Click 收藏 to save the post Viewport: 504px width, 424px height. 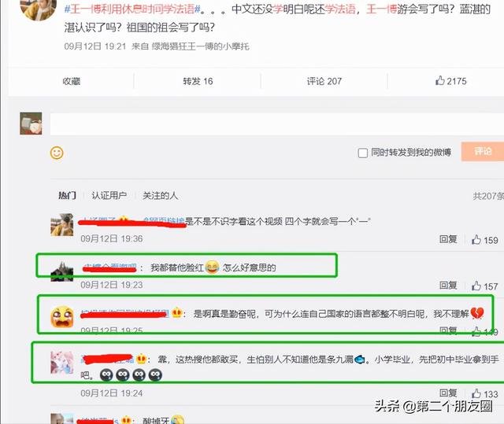(72, 81)
